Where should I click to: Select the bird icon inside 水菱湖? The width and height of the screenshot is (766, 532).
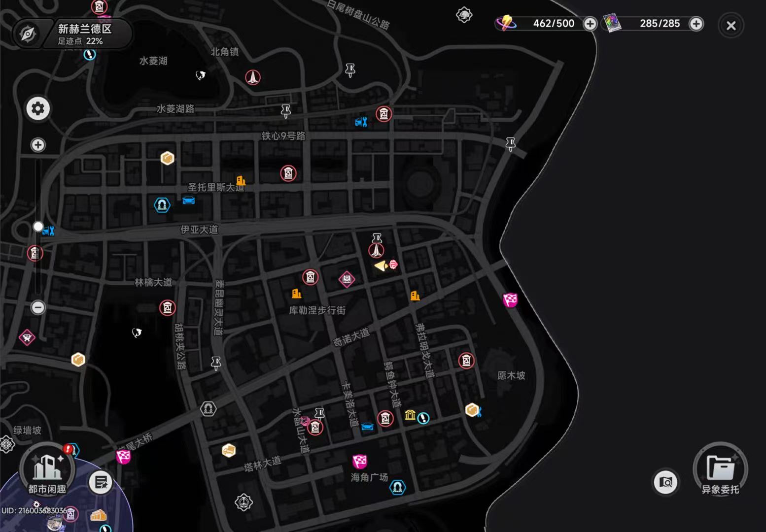pos(200,75)
